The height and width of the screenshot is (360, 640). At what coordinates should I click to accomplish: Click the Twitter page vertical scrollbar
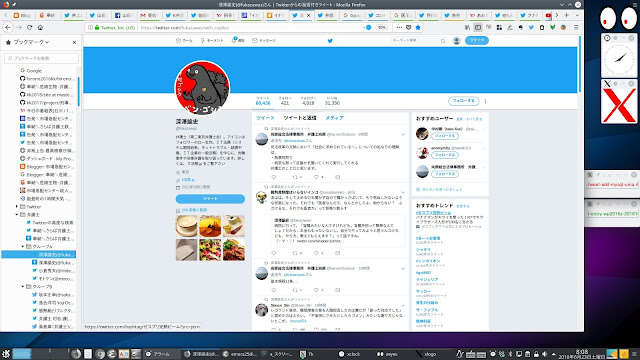click(580, 64)
